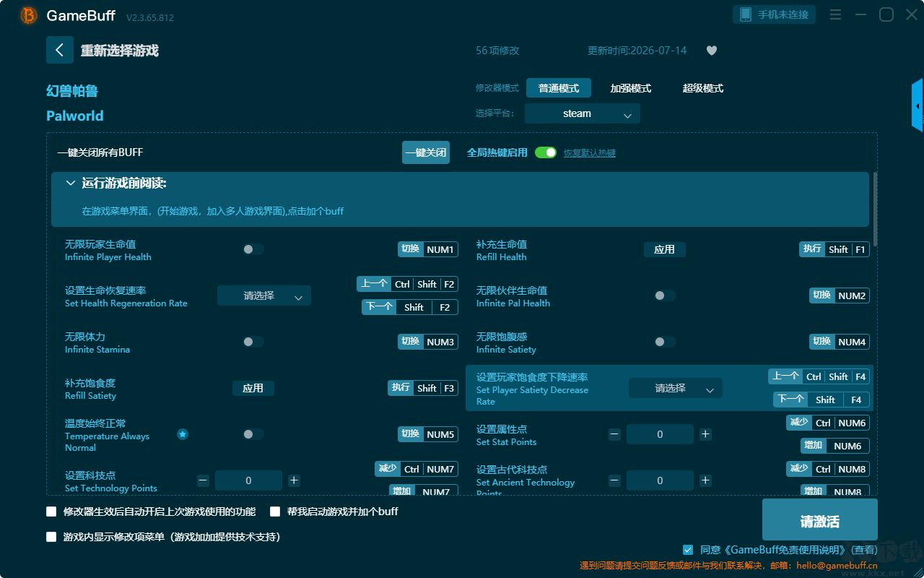Click NUM2 hotkey for Infinite Pal Health

tap(840, 296)
